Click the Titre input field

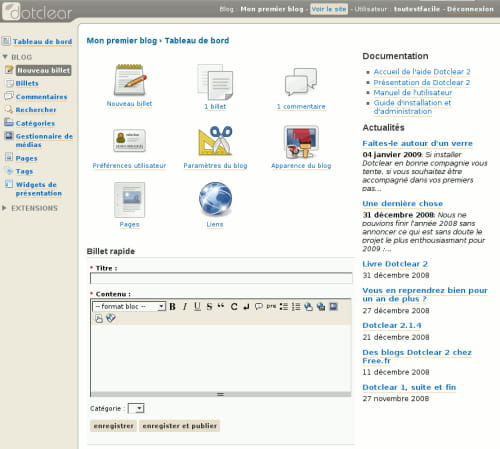[221, 278]
